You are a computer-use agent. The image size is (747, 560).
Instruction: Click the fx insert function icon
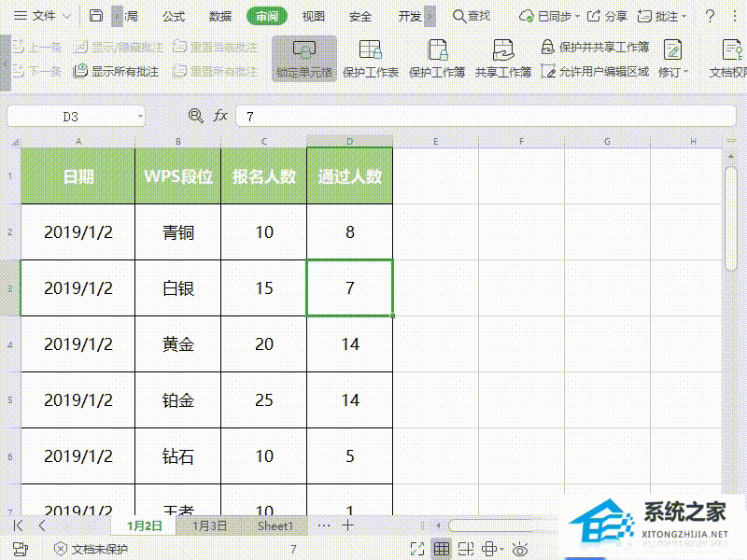coord(220,116)
